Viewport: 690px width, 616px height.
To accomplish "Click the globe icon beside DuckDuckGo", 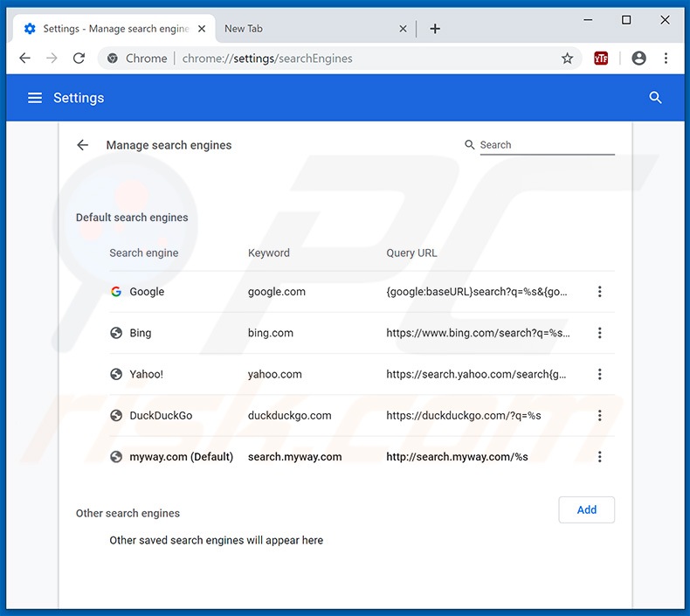I will point(116,415).
